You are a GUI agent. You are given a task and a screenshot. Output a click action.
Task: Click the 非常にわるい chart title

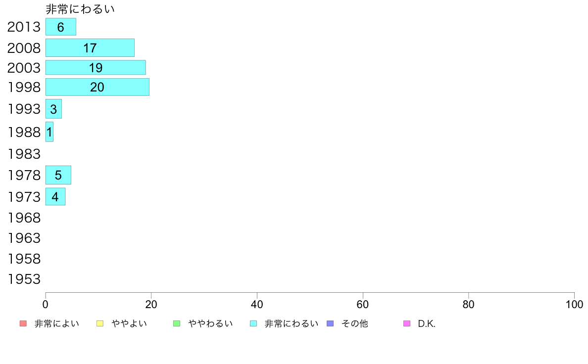coord(80,8)
